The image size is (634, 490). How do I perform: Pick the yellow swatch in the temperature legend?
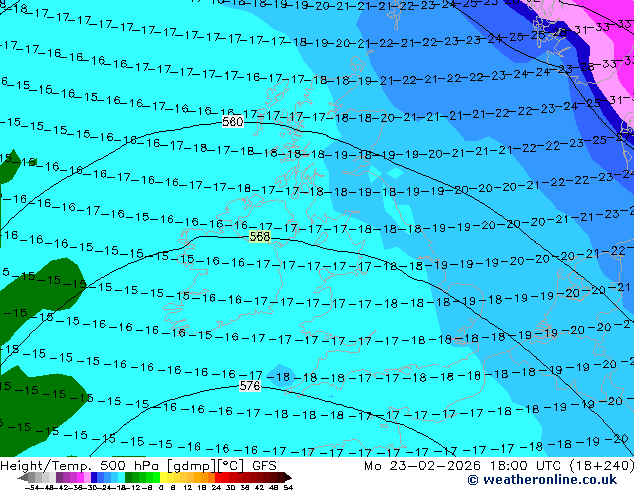pos(163,477)
